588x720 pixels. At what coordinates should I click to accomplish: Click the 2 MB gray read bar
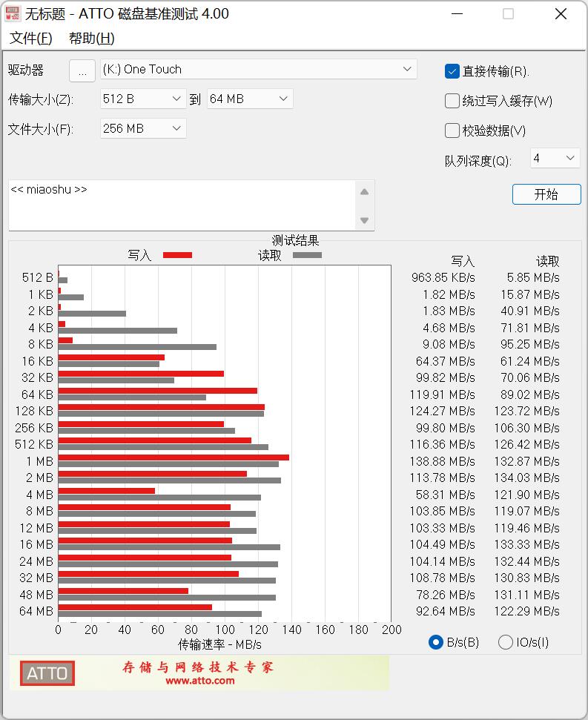click(169, 480)
